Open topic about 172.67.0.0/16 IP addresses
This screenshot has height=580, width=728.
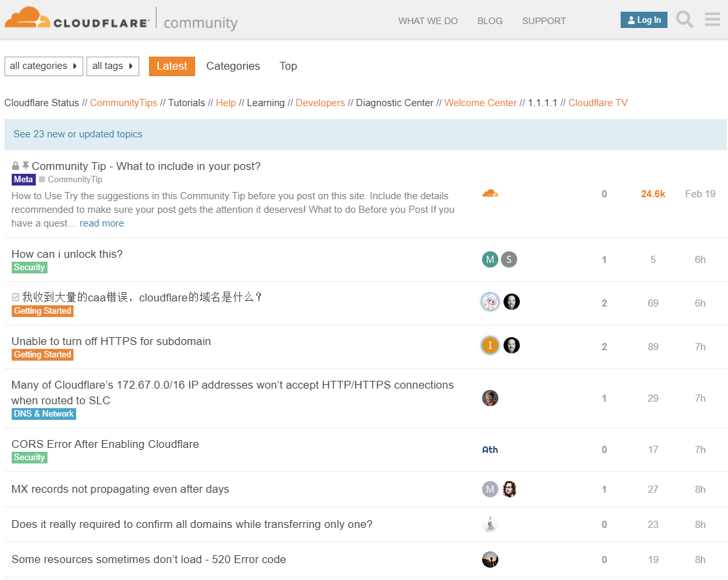(233, 393)
